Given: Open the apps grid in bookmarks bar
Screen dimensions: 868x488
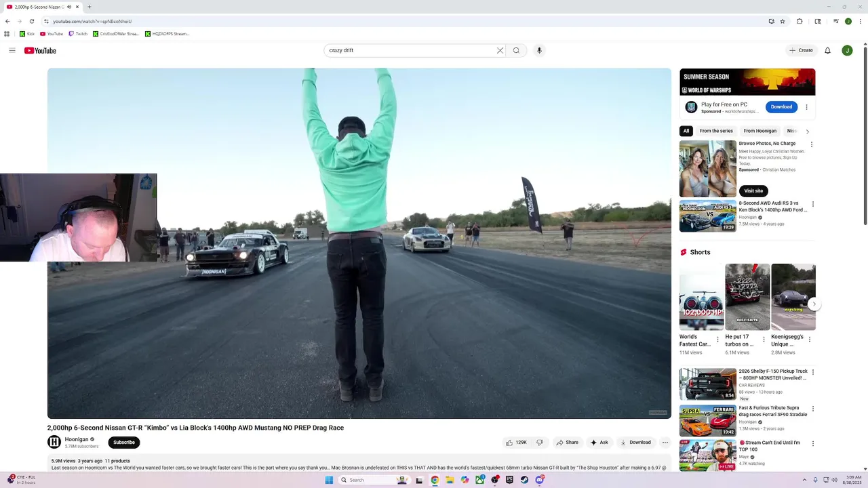Looking at the screenshot, I should (7, 34).
